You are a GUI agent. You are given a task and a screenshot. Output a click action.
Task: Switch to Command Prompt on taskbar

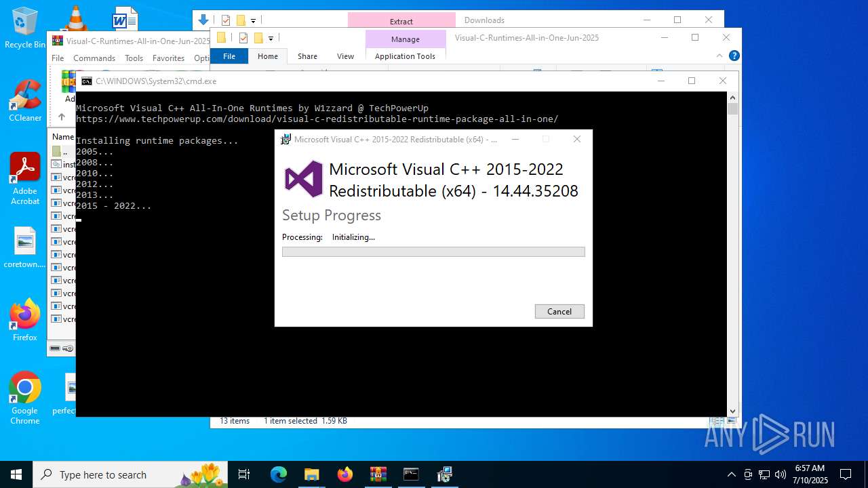pyautogui.click(x=411, y=474)
